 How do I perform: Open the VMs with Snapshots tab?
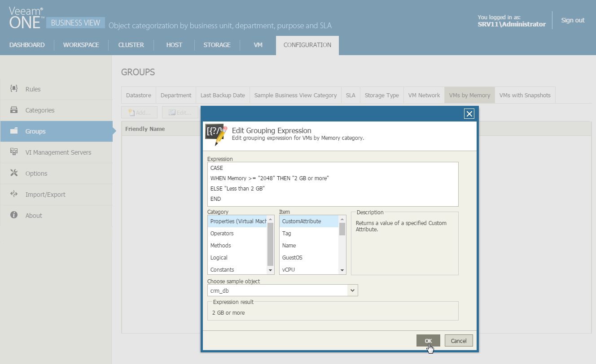[525, 95]
